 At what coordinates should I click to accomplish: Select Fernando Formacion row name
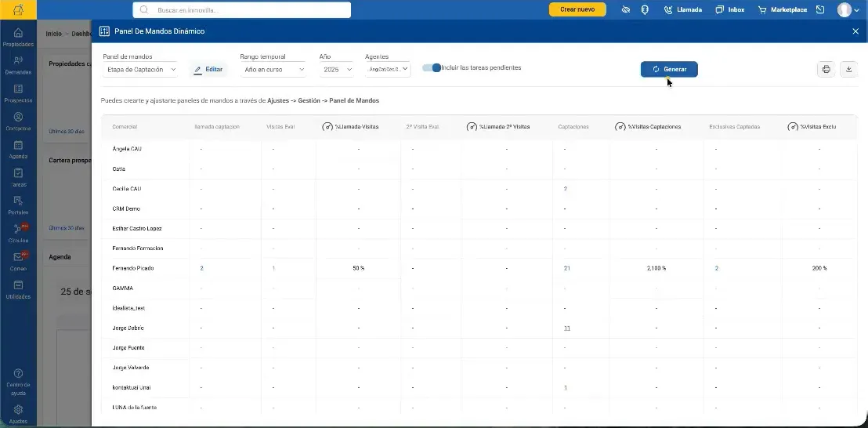[x=138, y=248]
